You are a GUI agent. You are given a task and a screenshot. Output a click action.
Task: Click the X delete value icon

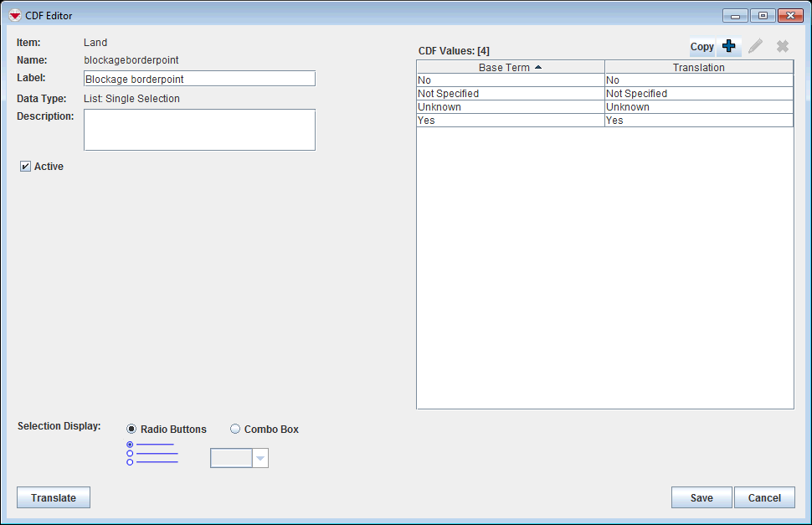point(783,47)
